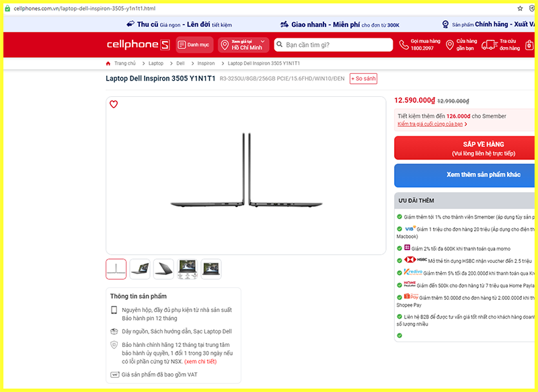Click the home icon before 'Trang chủ' breadcrumb
The width and height of the screenshot is (538, 392).
tap(108, 63)
